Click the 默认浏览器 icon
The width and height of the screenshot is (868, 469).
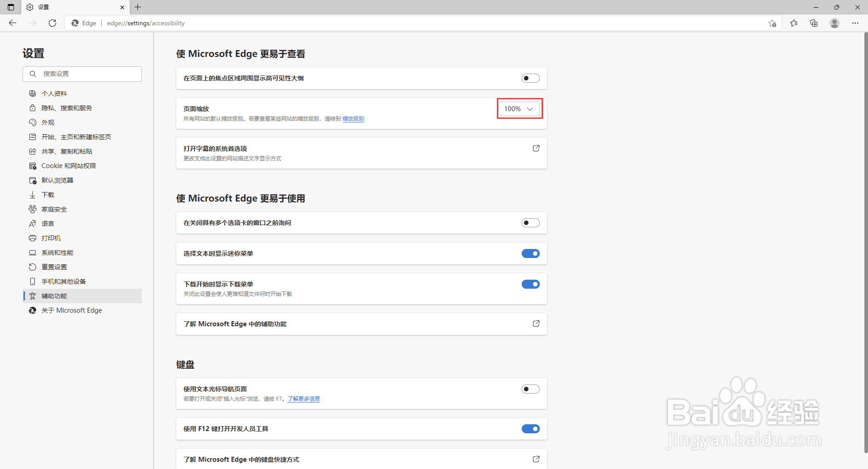pyautogui.click(x=33, y=180)
